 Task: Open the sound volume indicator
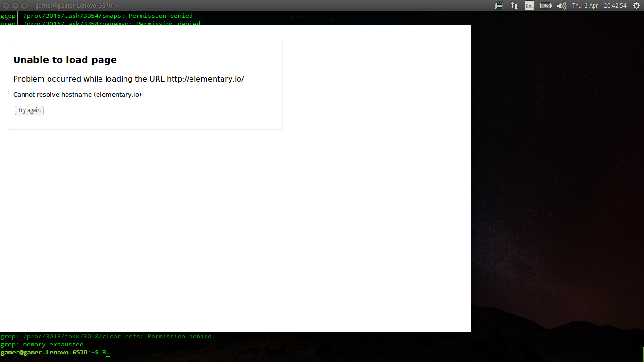[561, 6]
